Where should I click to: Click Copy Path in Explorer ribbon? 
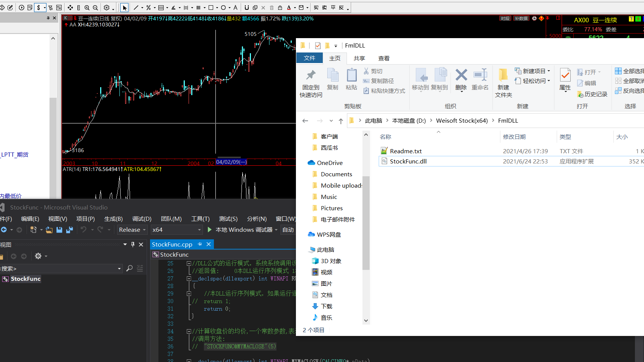[x=378, y=81]
